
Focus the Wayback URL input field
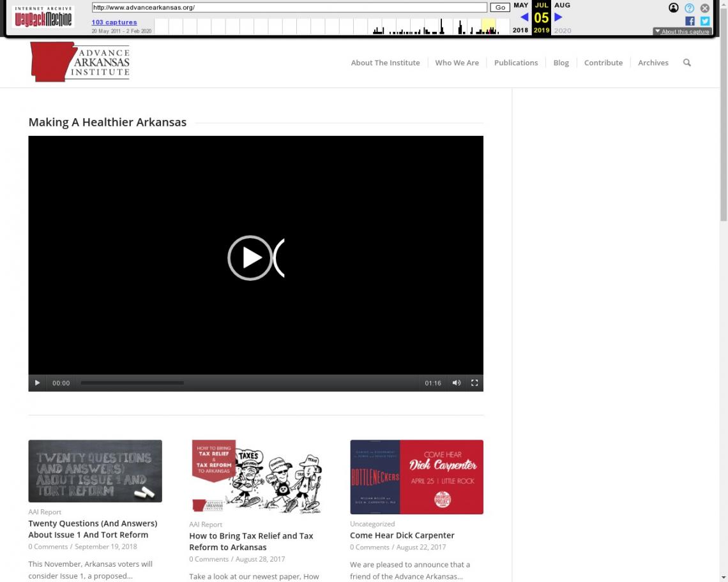(x=289, y=8)
